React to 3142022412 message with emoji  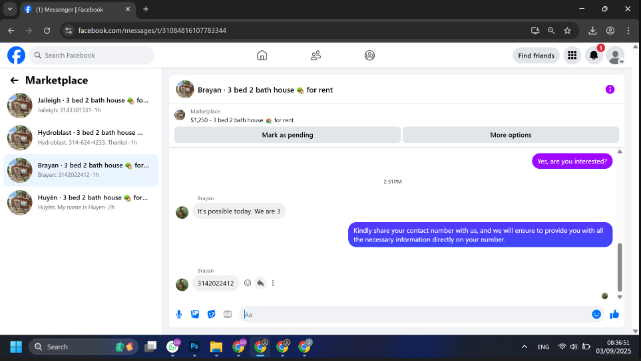(247, 283)
